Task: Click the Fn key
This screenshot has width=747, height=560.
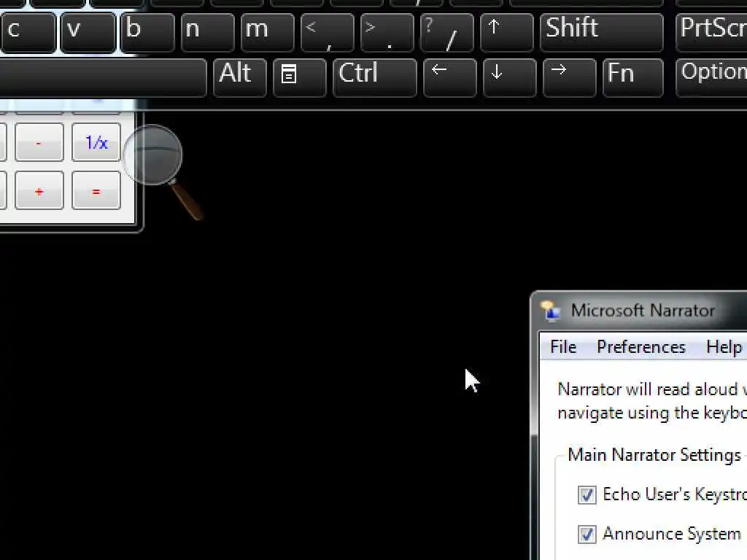Action: click(x=633, y=77)
